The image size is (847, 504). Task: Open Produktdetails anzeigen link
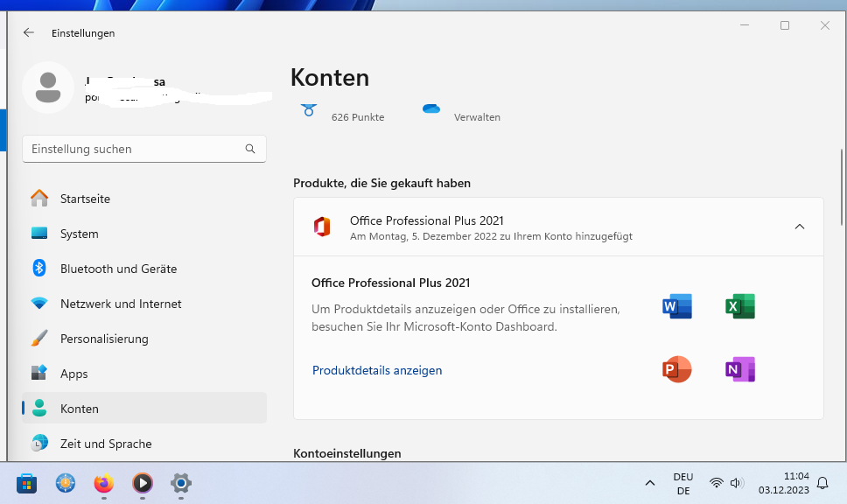[377, 370]
